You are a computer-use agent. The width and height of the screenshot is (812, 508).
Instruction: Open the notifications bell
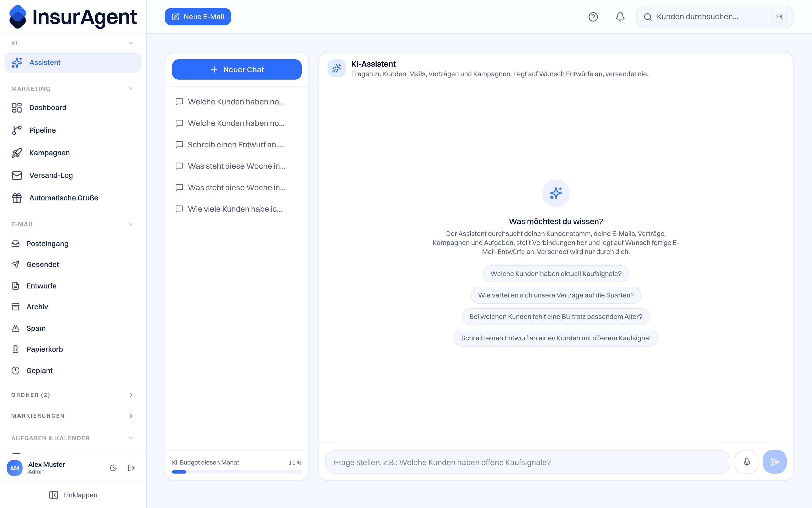(620, 17)
